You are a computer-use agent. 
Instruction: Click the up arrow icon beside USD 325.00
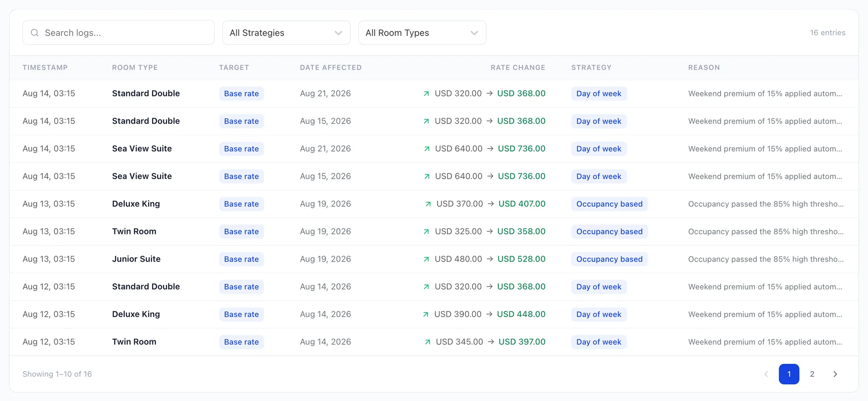(426, 232)
